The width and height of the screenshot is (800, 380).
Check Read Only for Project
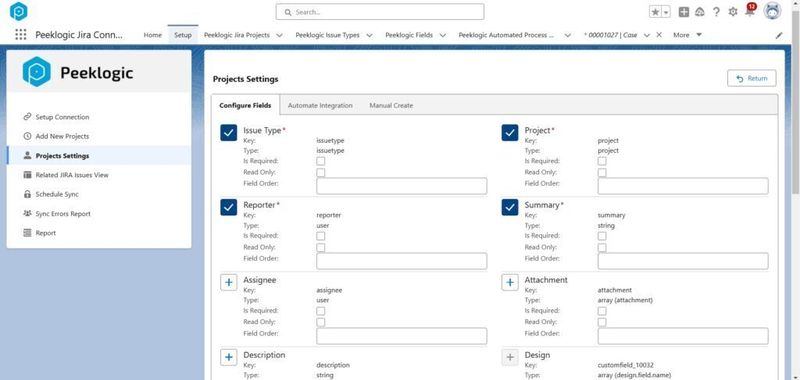coord(602,172)
